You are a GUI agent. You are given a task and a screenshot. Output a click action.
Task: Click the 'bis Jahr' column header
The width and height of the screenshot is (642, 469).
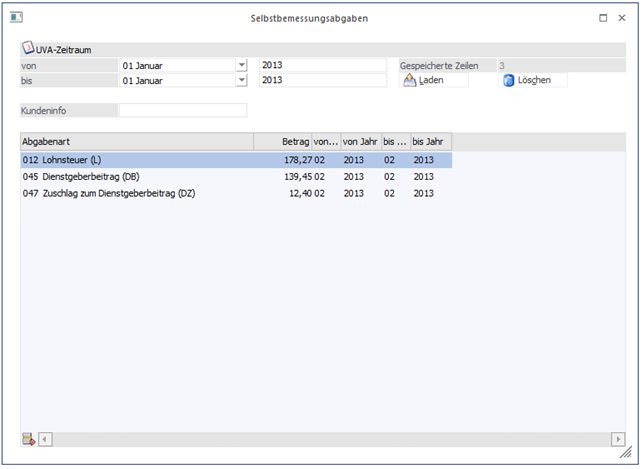click(x=430, y=142)
